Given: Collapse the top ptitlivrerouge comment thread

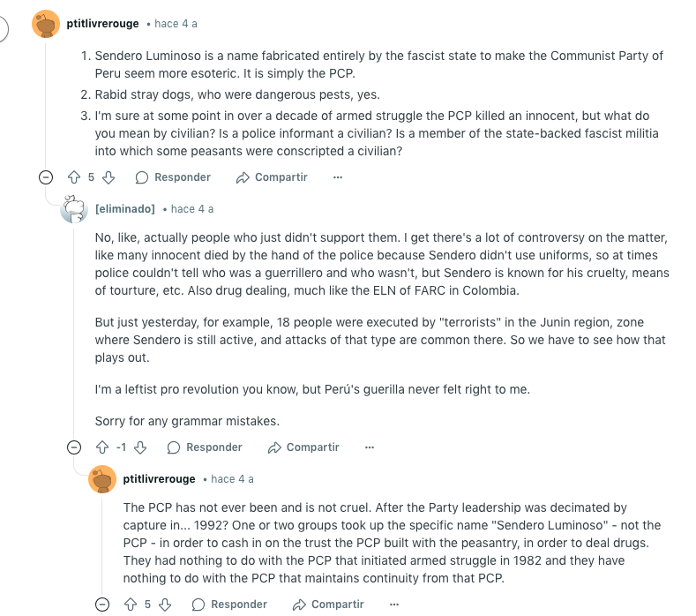Looking at the screenshot, I should point(46,177).
